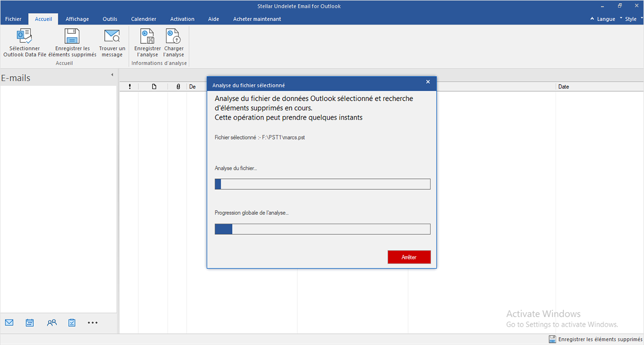Switch to the Outils tab
Image resolution: width=644 pixels, height=345 pixels.
pyautogui.click(x=110, y=19)
